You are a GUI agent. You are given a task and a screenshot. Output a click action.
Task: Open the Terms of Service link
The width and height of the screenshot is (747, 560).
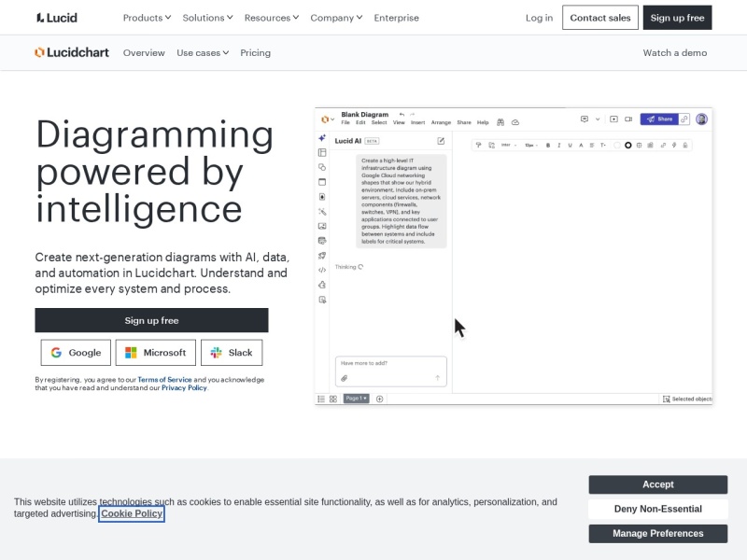[164, 380]
